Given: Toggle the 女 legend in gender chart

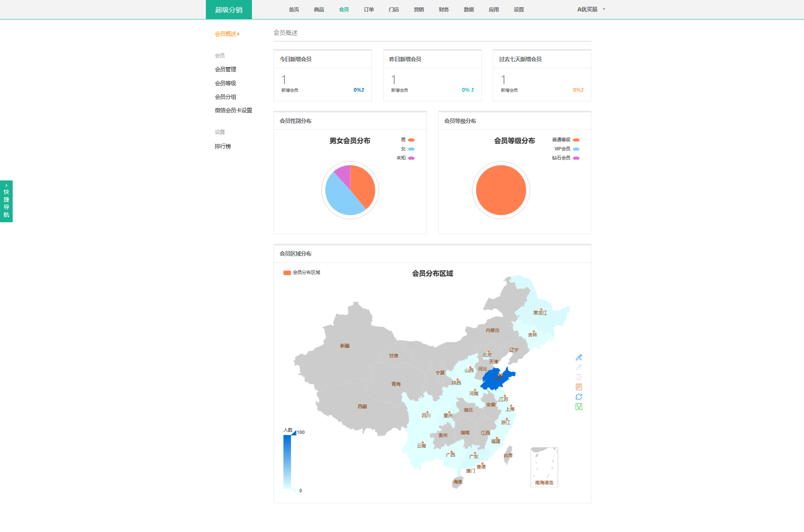Looking at the screenshot, I should pyautogui.click(x=408, y=149).
